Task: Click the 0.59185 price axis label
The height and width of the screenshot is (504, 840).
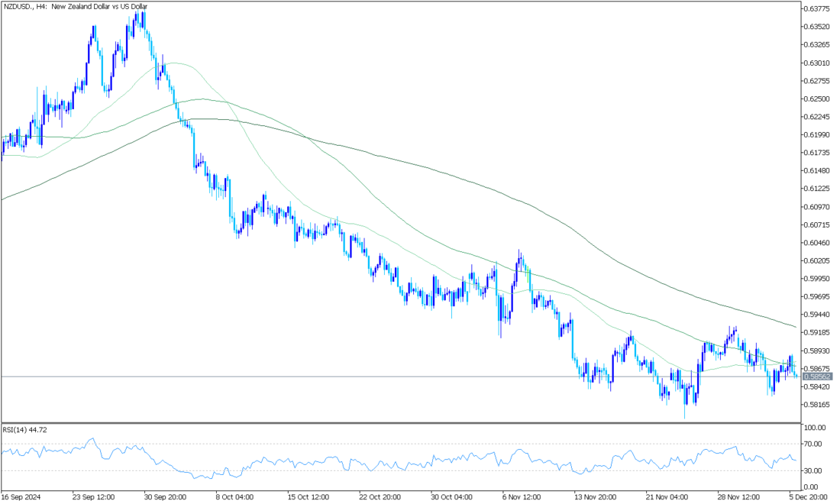Action: [818, 333]
